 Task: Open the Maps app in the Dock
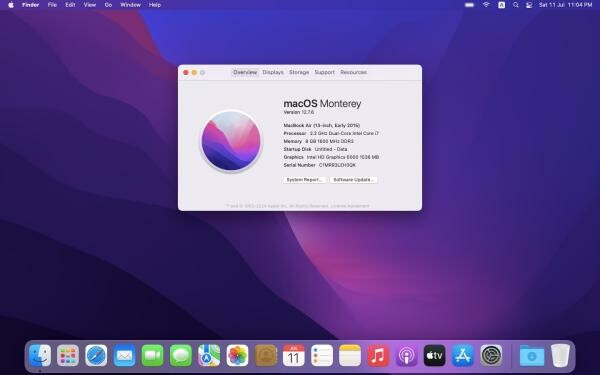pos(209,355)
